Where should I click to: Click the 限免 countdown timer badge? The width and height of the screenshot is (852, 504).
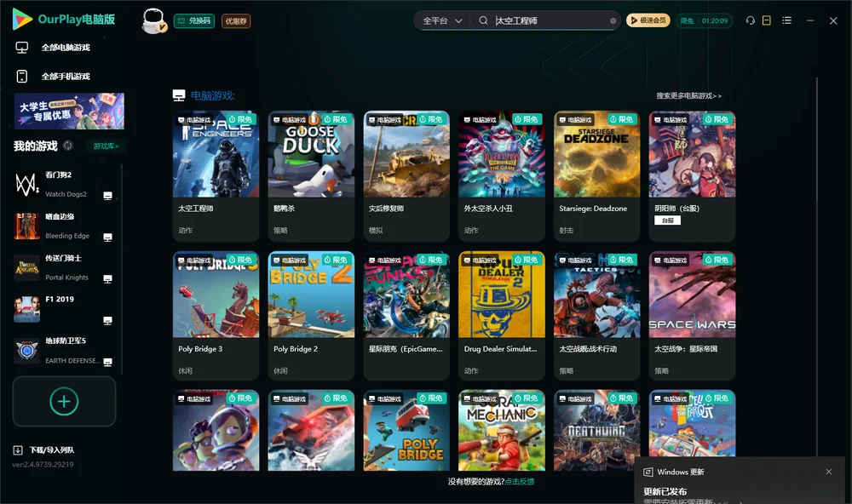tap(705, 20)
